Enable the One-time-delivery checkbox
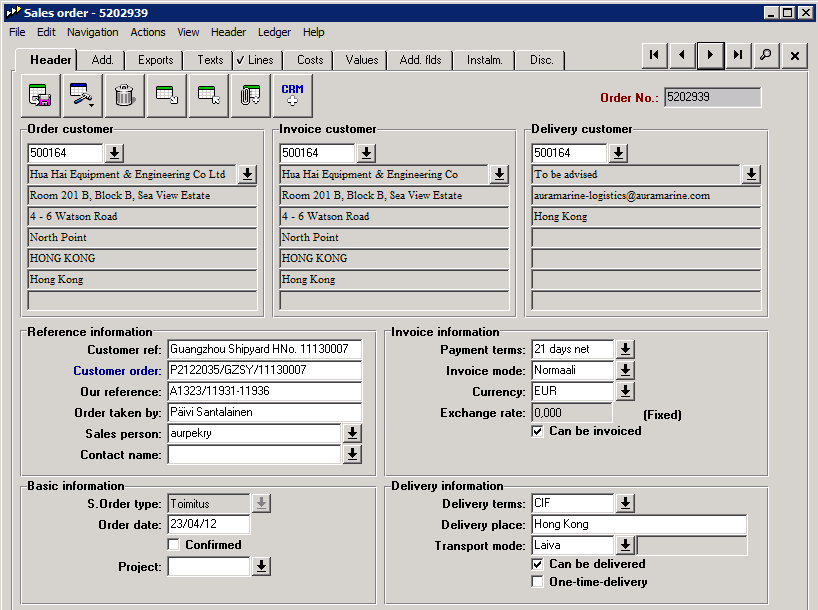 pyautogui.click(x=537, y=581)
